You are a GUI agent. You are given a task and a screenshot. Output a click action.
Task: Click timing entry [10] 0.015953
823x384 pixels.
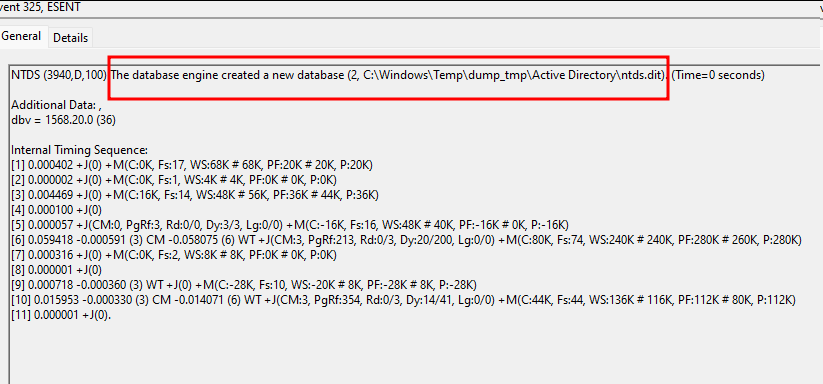[x=404, y=300]
